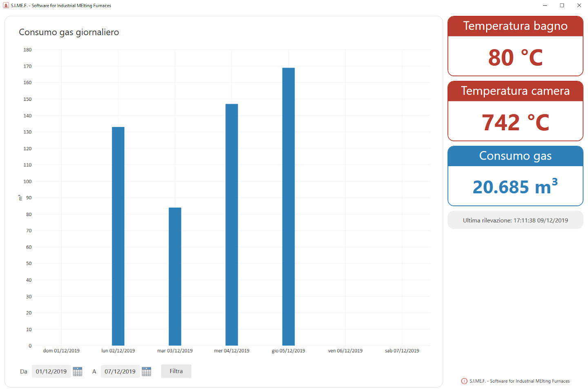588x392 pixels.
Task: Click the Ultima rilevazione timestamp bar
Action: (515, 220)
